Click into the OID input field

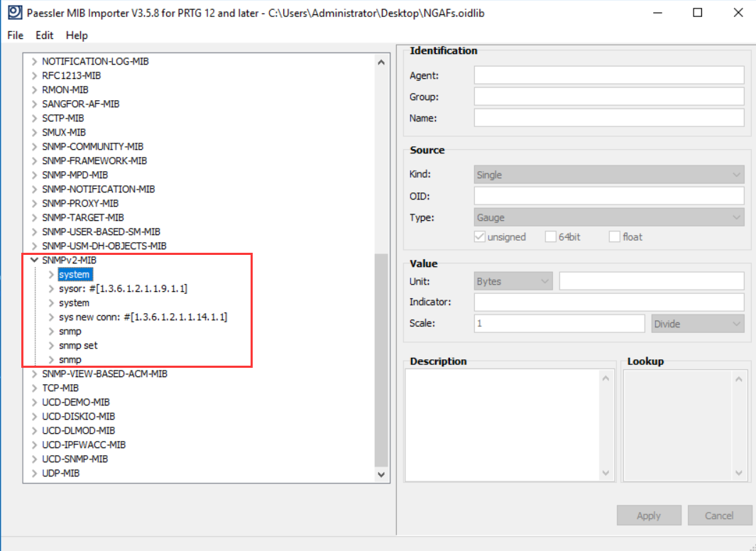tap(608, 196)
